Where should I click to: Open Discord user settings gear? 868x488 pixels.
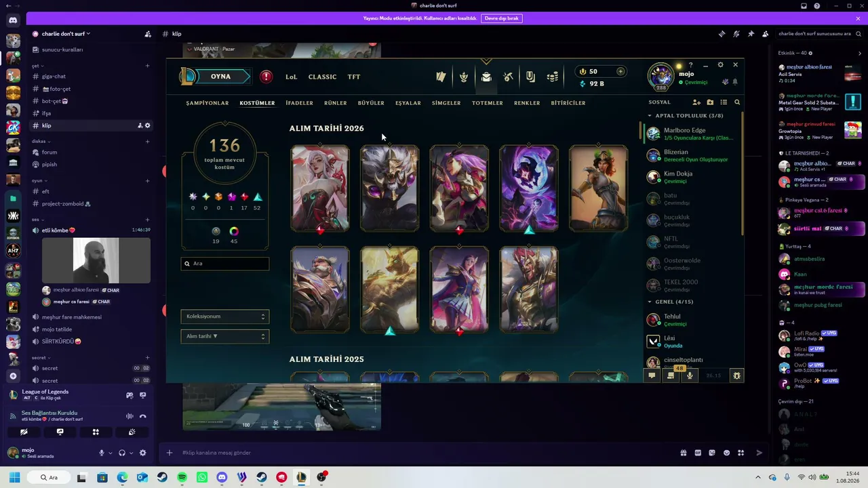[142, 453]
